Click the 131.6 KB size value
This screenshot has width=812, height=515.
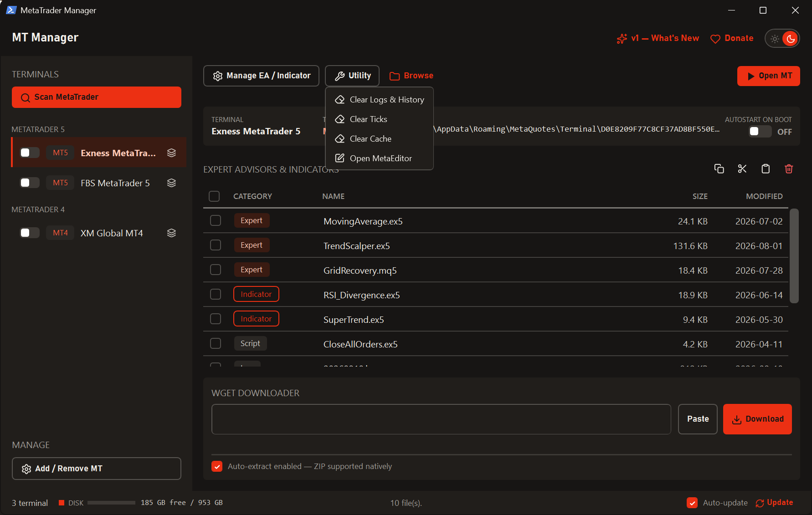pos(690,246)
